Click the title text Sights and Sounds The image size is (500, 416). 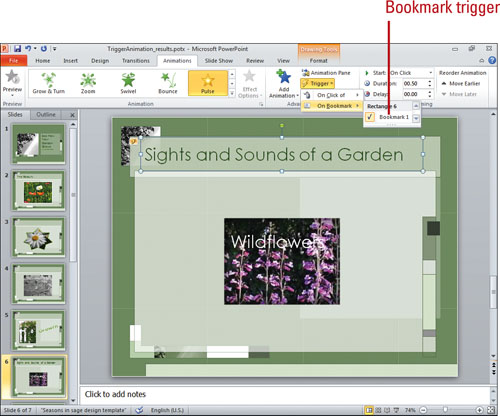(273, 155)
